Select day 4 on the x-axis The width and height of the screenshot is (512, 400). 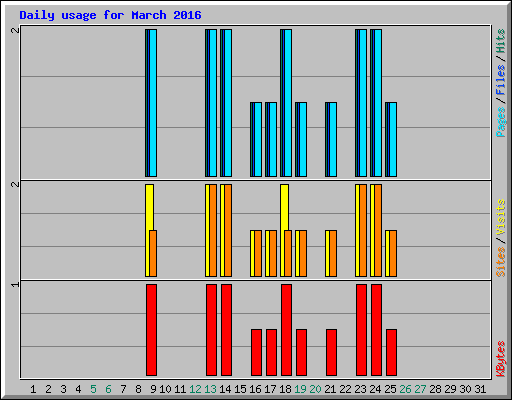[78, 389]
